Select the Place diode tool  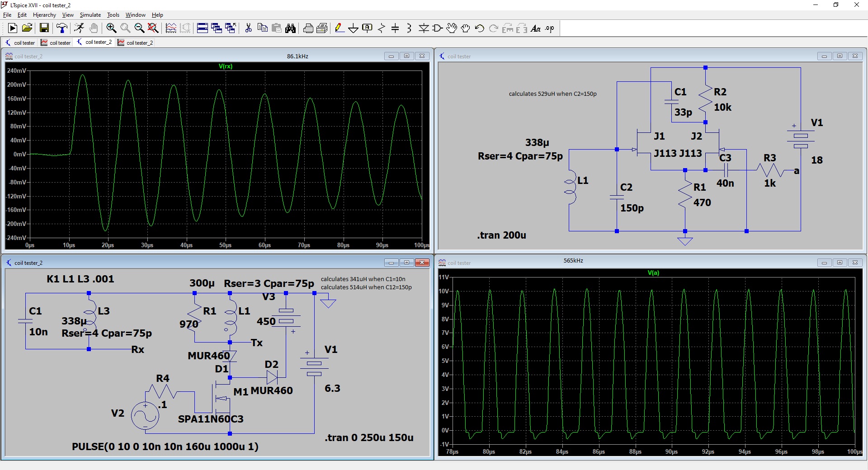pos(424,28)
